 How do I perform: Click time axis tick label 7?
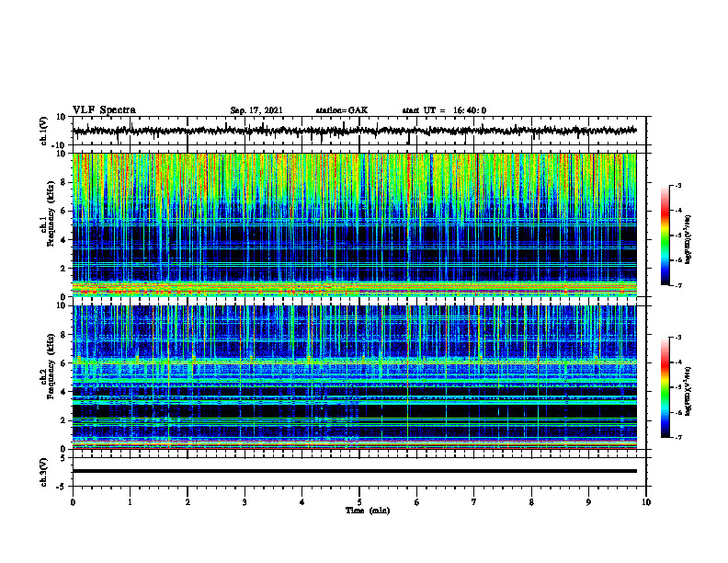coord(474,502)
